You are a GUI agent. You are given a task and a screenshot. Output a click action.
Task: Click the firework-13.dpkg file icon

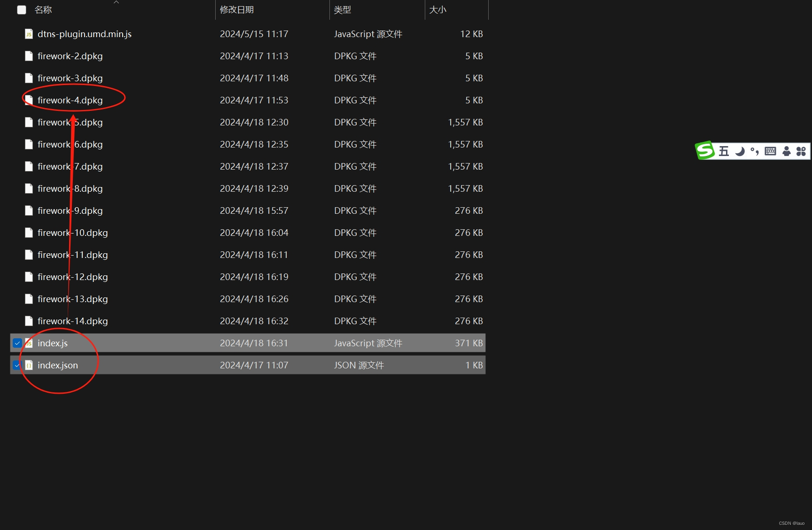click(x=29, y=299)
